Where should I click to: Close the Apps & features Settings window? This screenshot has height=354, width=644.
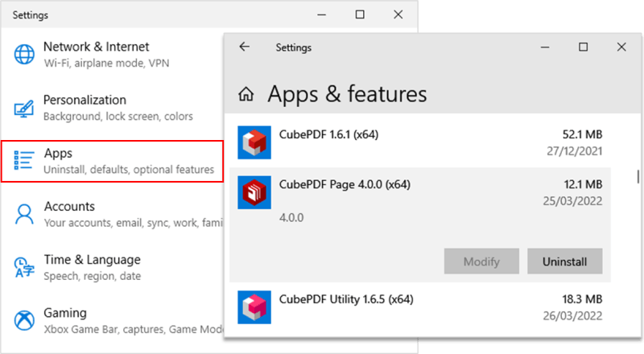(621, 47)
